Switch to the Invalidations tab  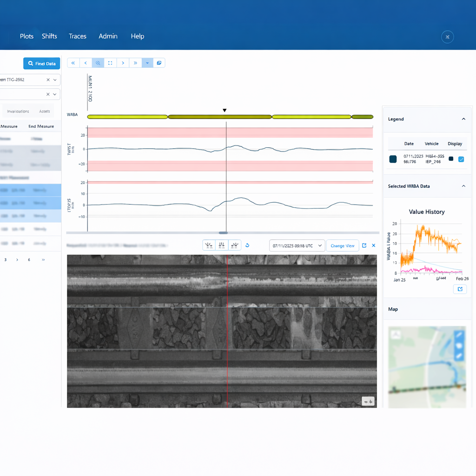(18, 112)
